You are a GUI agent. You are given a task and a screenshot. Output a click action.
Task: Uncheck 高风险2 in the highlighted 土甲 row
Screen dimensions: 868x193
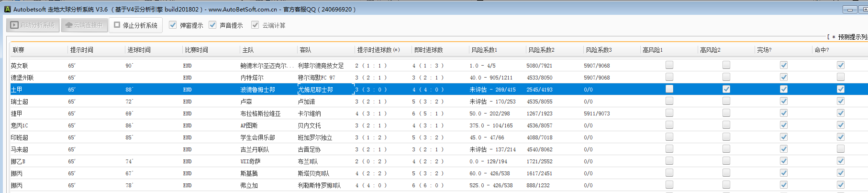point(726,89)
